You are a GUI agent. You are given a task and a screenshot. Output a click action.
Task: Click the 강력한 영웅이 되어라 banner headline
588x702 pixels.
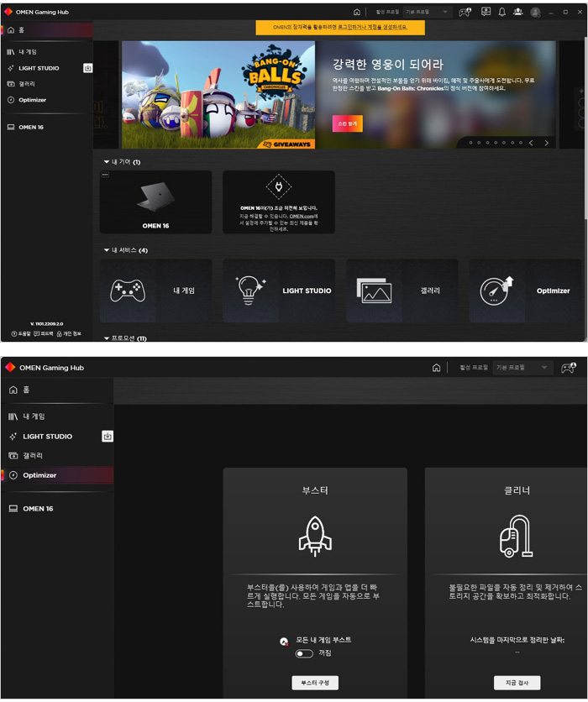tap(388, 65)
